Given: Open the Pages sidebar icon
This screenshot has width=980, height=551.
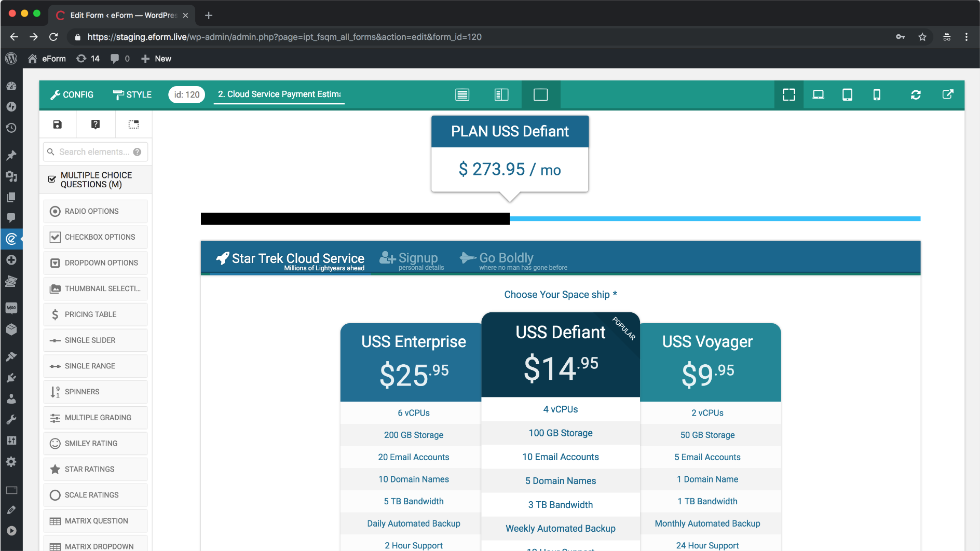Looking at the screenshot, I should [11, 197].
